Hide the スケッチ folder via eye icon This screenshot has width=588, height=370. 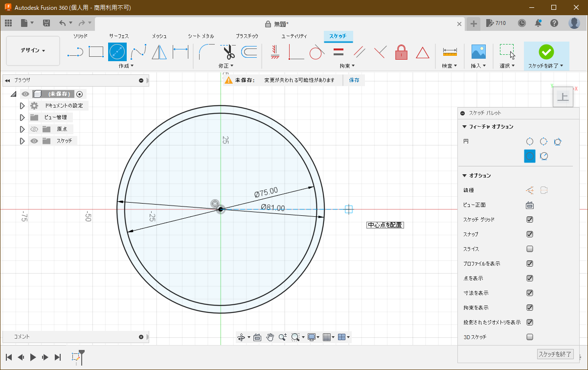[x=34, y=141]
